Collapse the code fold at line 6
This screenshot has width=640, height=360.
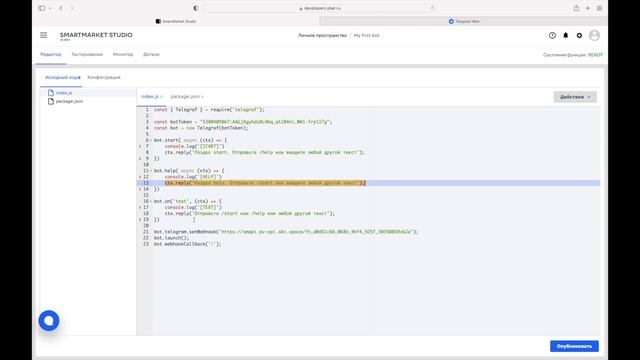(151, 140)
